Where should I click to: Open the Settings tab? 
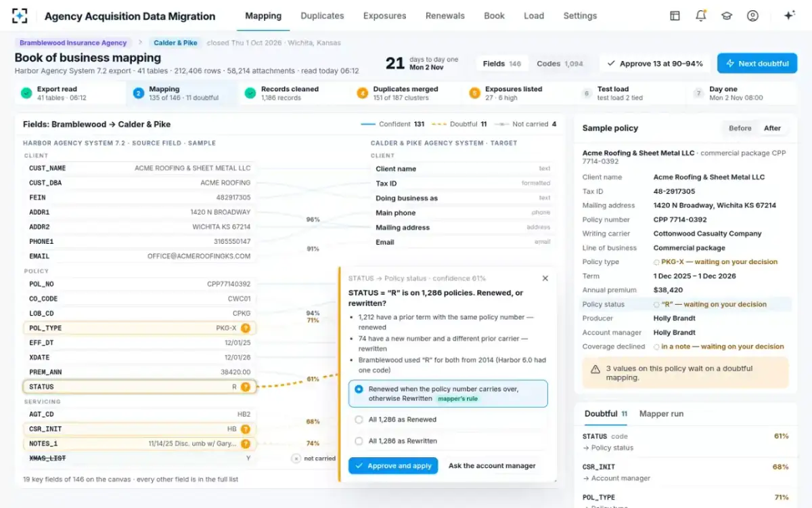click(x=580, y=16)
